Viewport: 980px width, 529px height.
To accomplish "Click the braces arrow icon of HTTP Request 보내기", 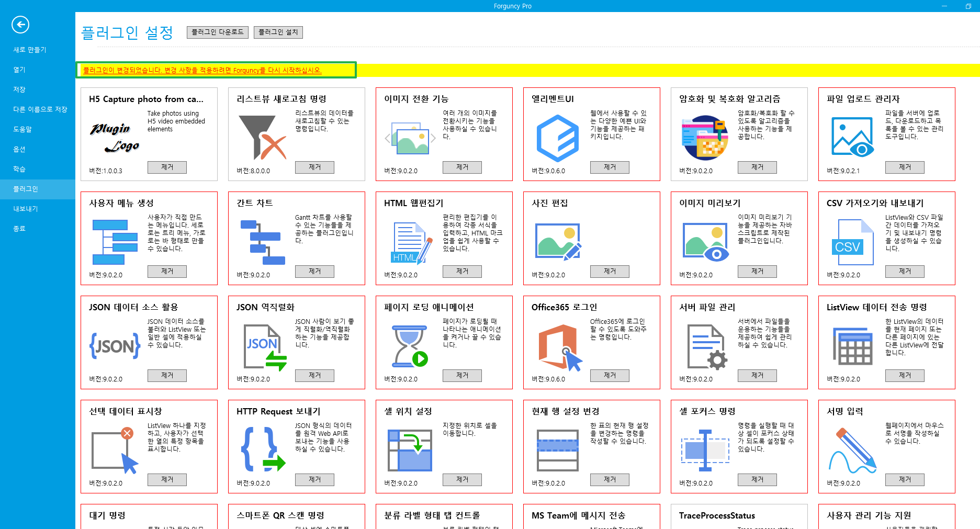I will (263, 449).
